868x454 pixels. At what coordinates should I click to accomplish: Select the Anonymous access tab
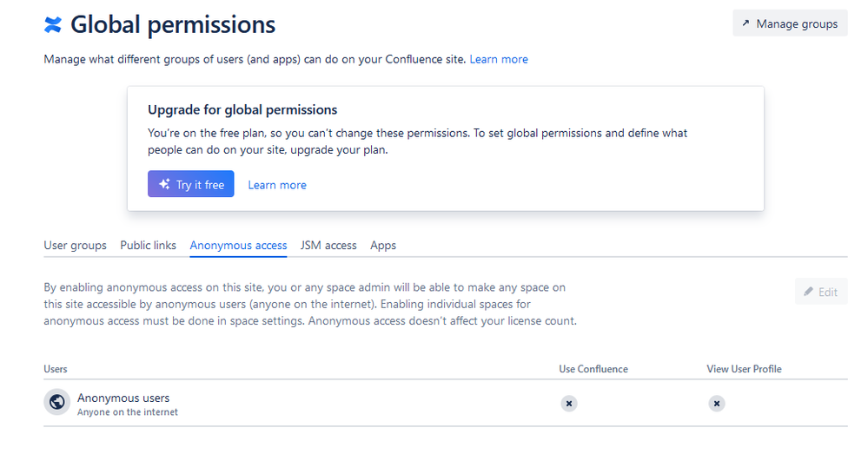238,246
